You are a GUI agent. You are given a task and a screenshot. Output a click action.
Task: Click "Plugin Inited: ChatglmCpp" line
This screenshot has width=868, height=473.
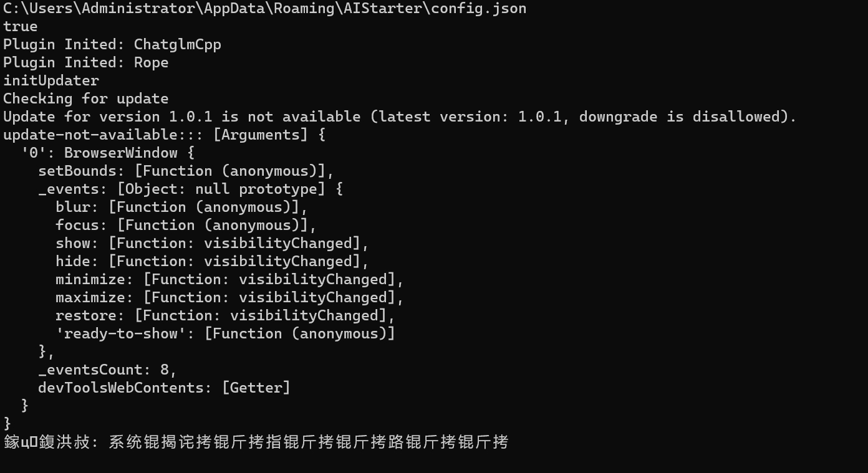[x=112, y=45]
